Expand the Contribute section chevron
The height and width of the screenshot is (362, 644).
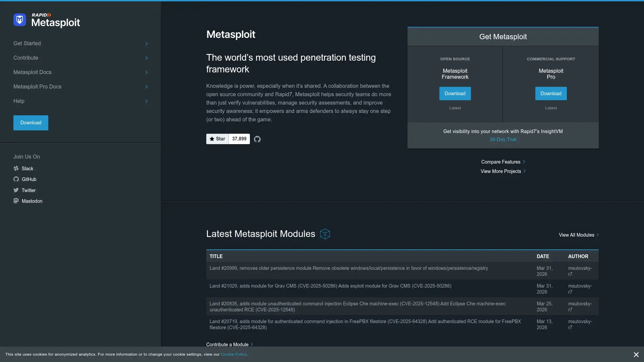(x=147, y=58)
